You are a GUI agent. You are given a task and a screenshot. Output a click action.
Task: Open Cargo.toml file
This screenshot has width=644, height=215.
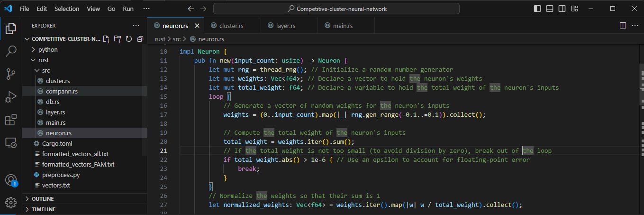(85, 143)
